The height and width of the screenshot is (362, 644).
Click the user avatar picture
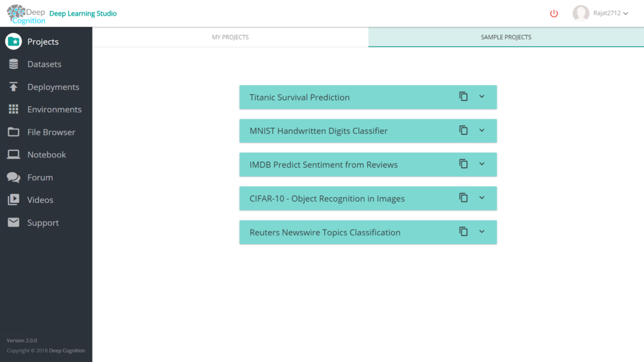(581, 13)
